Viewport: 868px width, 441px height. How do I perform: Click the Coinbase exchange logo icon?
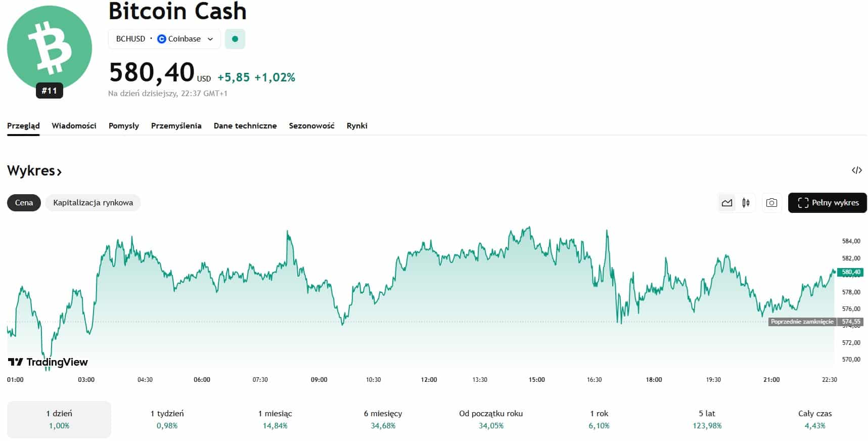coord(162,39)
